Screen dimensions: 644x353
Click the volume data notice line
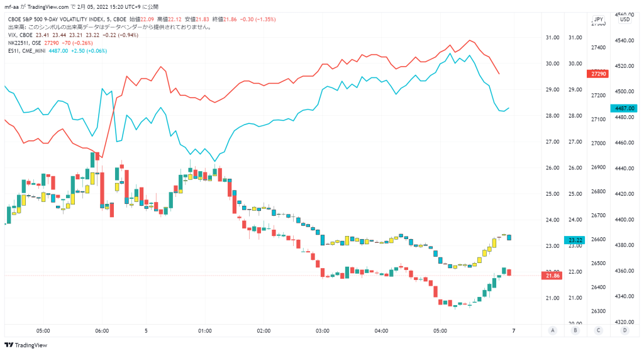point(109,27)
